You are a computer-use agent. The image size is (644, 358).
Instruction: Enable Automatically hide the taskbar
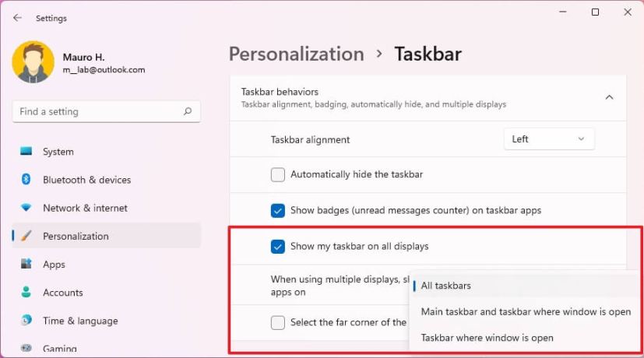click(278, 174)
